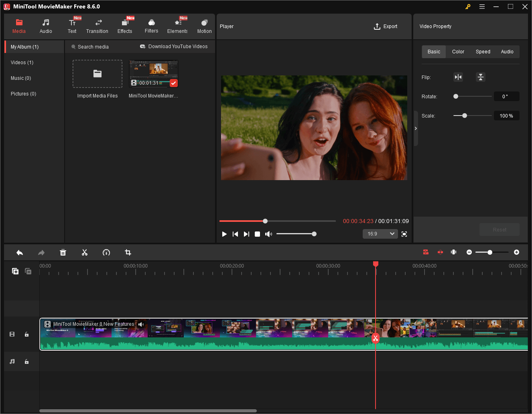Screen dimensions: 532x414
Task: Seek on the player progress bar
Action: tap(278, 221)
